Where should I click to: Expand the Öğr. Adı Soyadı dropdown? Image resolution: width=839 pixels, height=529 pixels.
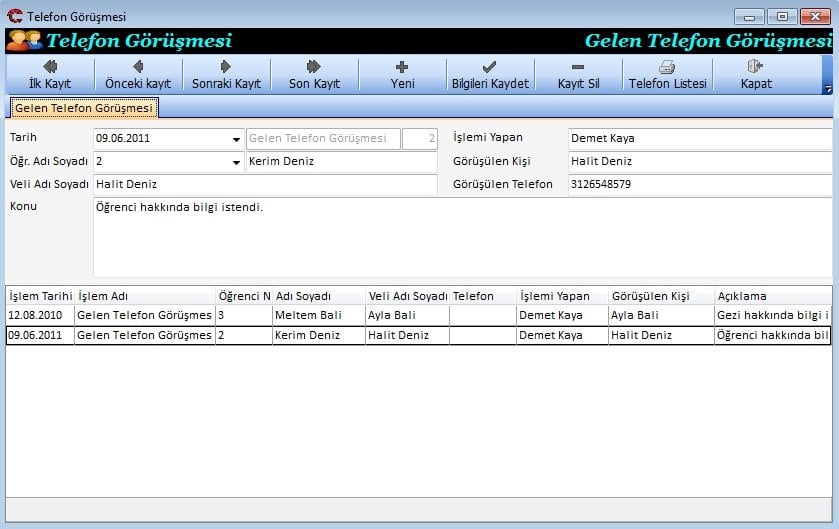coord(236,162)
